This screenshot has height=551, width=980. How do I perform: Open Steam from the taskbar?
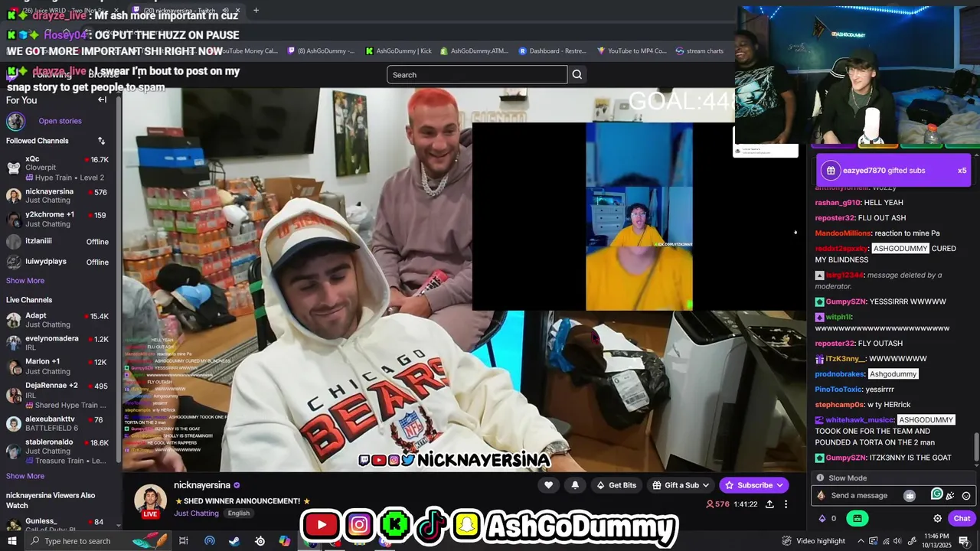234,541
